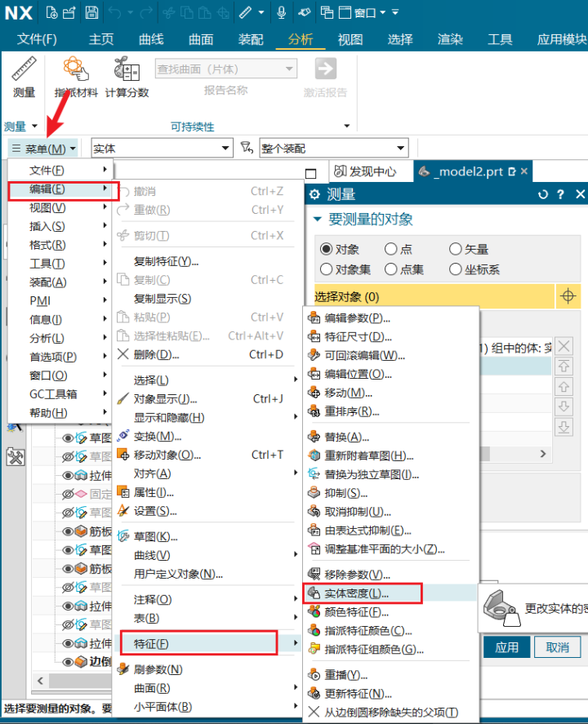Click Calculate Score (计算分数) icon
The width and height of the screenshot is (588, 724).
pyautogui.click(x=127, y=76)
